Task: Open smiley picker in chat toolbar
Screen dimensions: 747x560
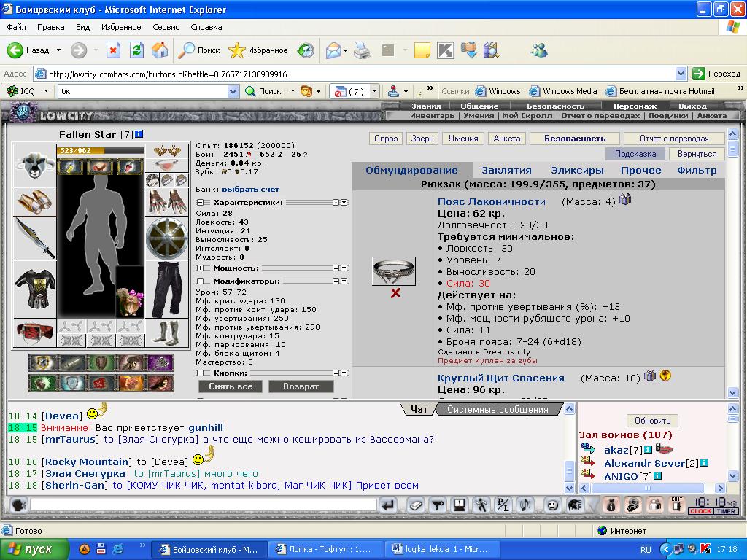Action: (552, 505)
